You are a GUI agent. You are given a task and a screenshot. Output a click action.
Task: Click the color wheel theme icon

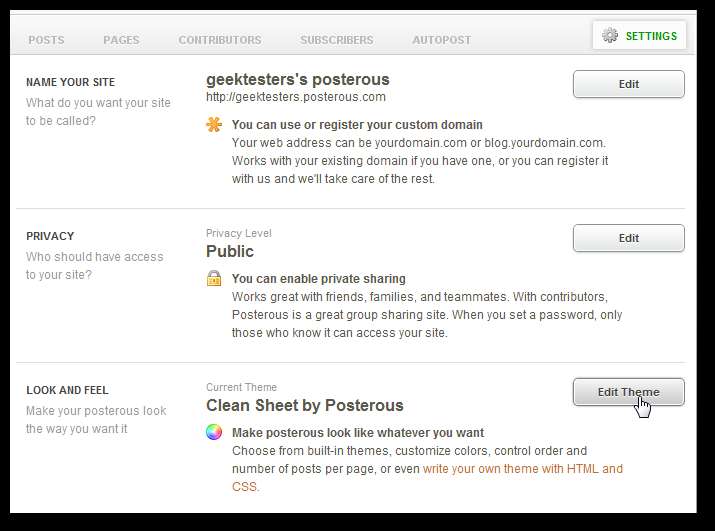tap(213, 433)
